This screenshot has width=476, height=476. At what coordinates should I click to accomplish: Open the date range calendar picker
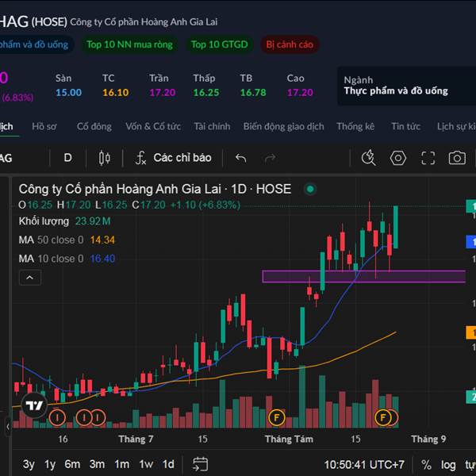click(x=201, y=464)
